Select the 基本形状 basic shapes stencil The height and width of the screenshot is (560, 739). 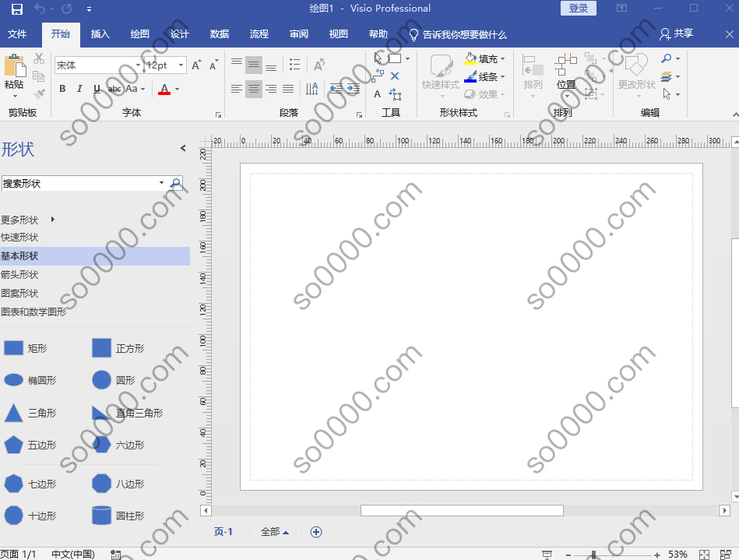pos(95,256)
